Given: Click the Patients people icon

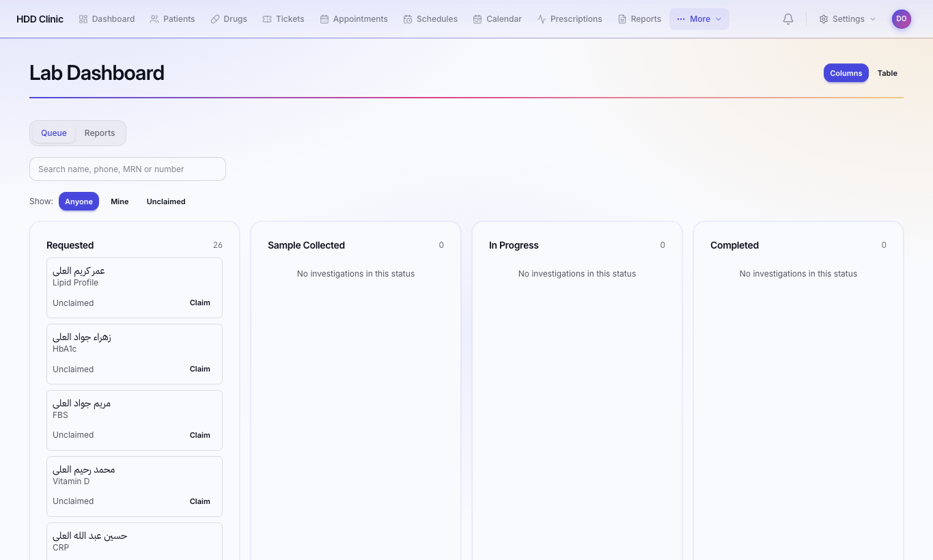Looking at the screenshot, I should [154, 19].
